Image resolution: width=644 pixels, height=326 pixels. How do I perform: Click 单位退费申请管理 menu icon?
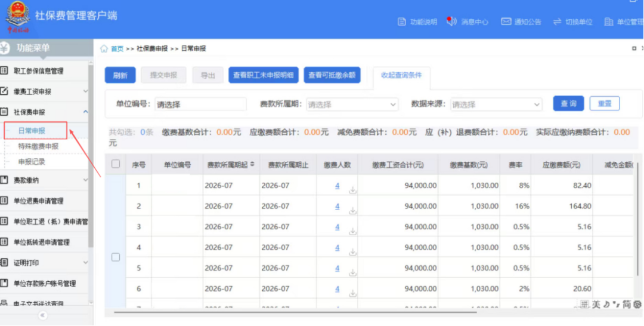[x=4, y=201]
